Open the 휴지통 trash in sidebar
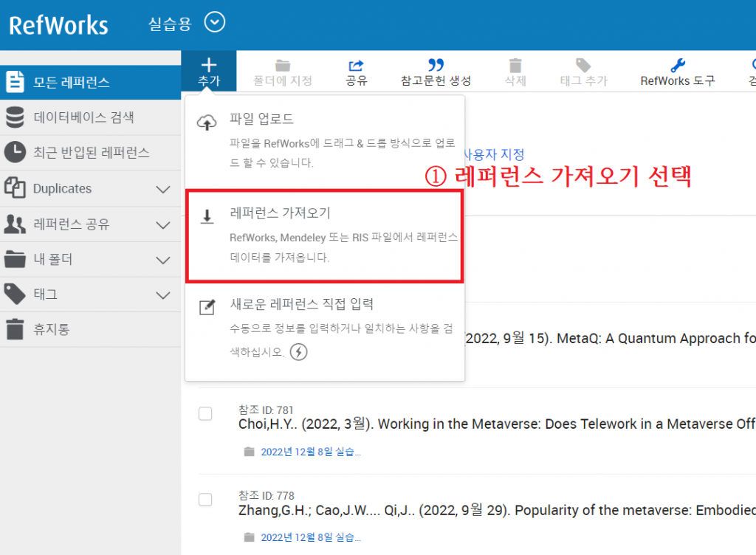Screen dimensions: 756x555 (x=52, y=329)
